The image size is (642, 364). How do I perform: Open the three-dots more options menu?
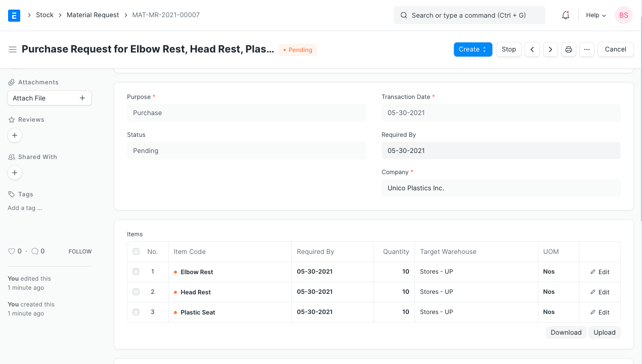tap(586, 49)
